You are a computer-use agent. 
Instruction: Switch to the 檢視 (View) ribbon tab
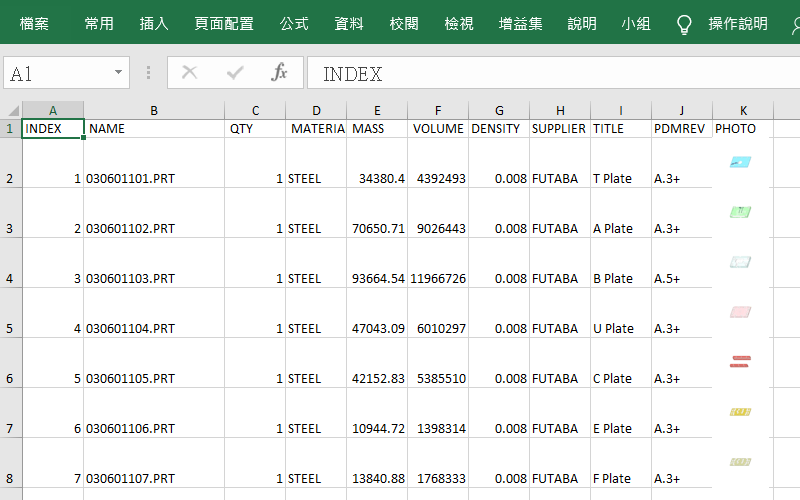point(459,24)
